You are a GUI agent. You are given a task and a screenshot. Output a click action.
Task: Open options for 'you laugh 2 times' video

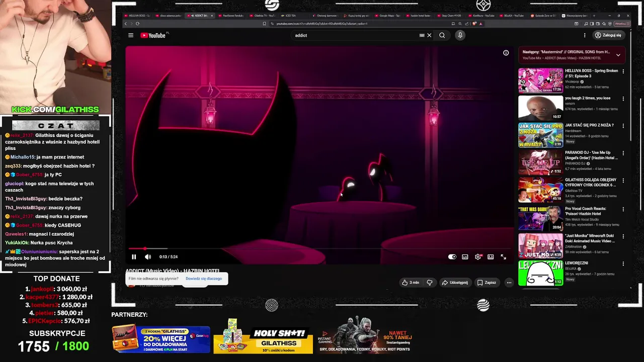pyautogui.click(x=623, y=99)
